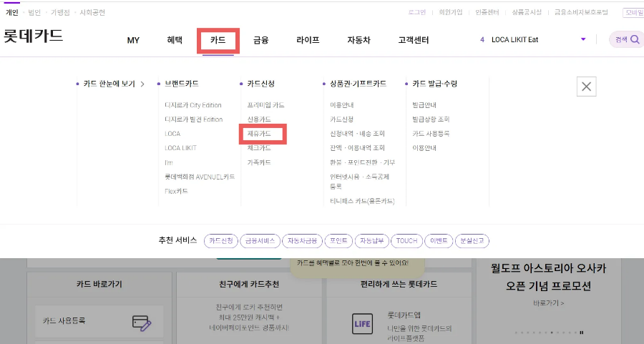Open the 금융소비자보호포털 link

coord(581,12)
